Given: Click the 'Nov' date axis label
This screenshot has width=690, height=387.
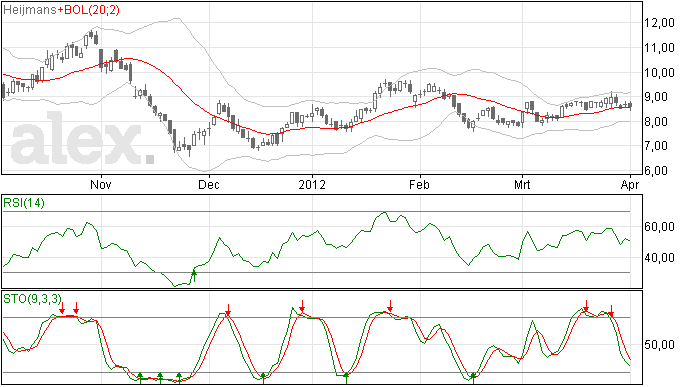Looking at the screenshot, I should (101, 184).
